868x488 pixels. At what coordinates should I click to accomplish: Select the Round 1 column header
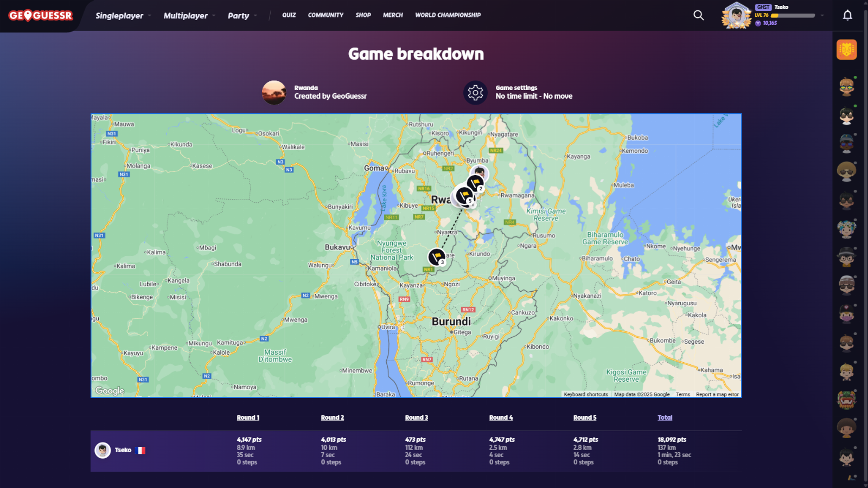pos(248,418)
